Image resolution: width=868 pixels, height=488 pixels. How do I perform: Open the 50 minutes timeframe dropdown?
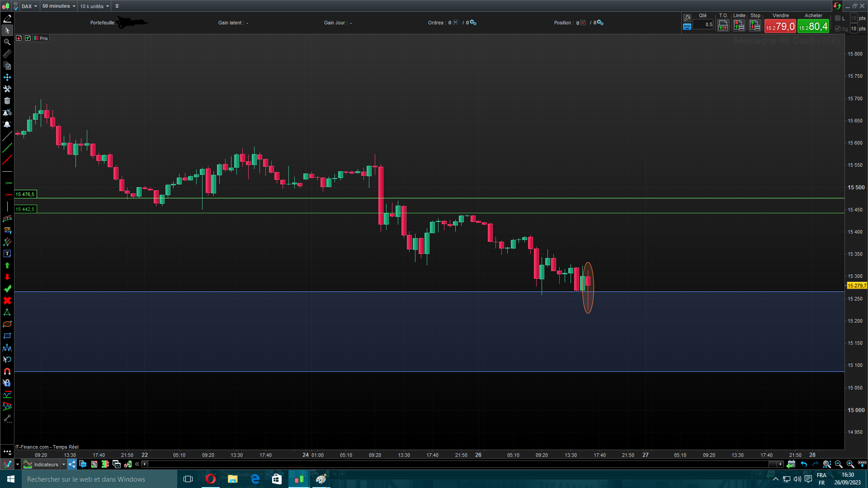pyautogui.click(x=59, y=6)
